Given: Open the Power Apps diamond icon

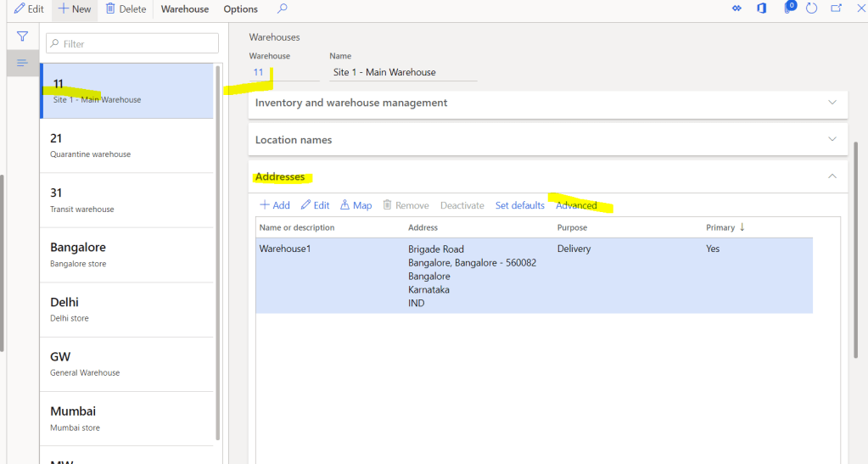Looking at the screenshot, I should tap(736, 8).
